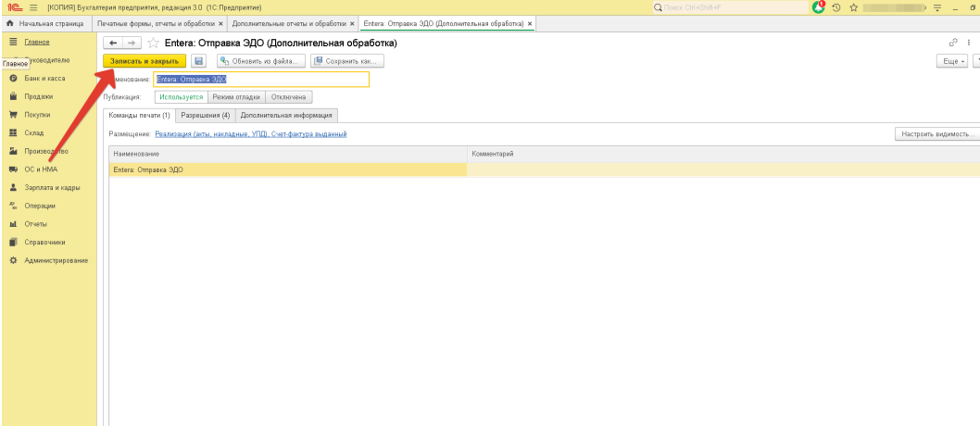
Task: Click the Банк и касса coin icon
Action: pyautogui.click(x=12, y=79)
